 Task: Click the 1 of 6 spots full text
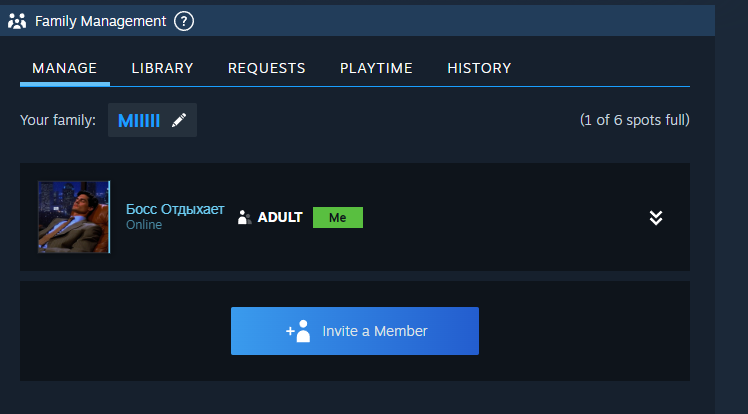tap(634, 120)
